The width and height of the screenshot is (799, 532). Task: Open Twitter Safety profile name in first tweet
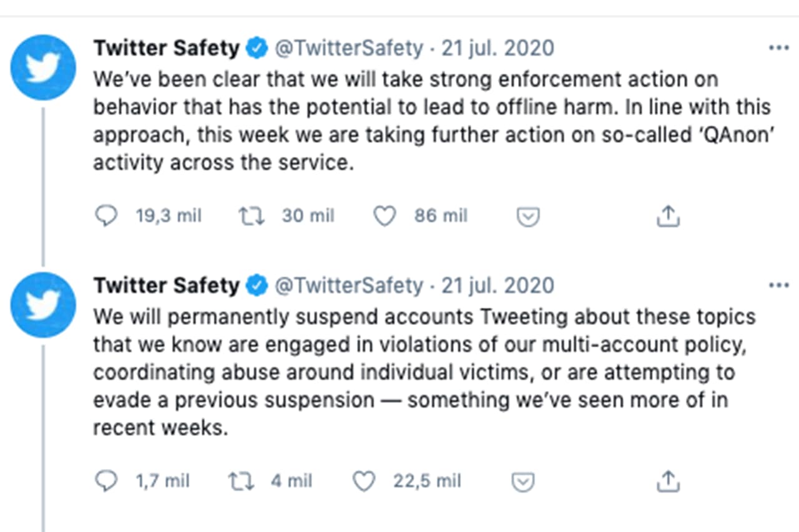pyautogui.click(x=166, y=48)
